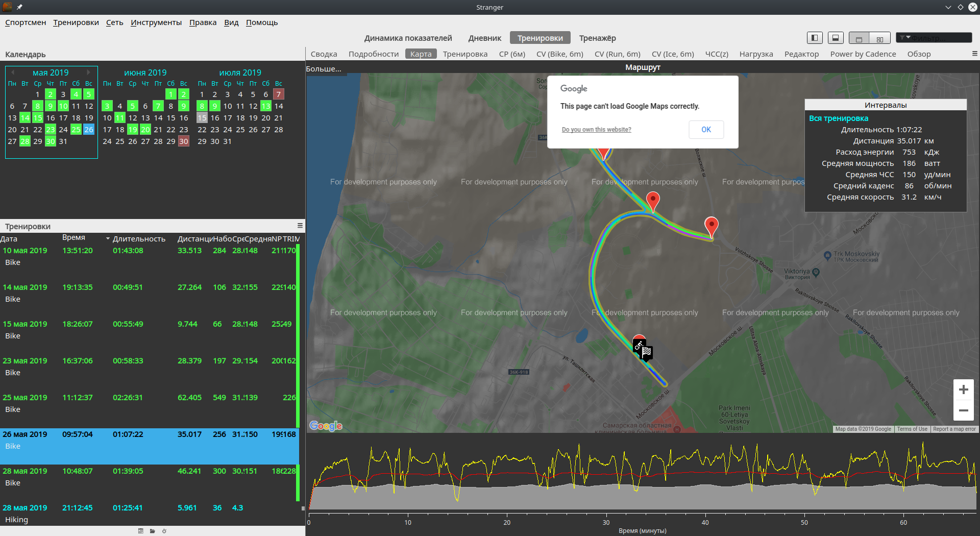Open the chart tabs hamburger menu
980x536 pixels.
[x=974, y=54]
